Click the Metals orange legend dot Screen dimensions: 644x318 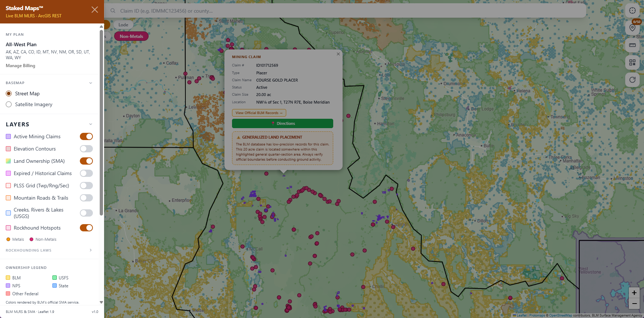(8, 239)
